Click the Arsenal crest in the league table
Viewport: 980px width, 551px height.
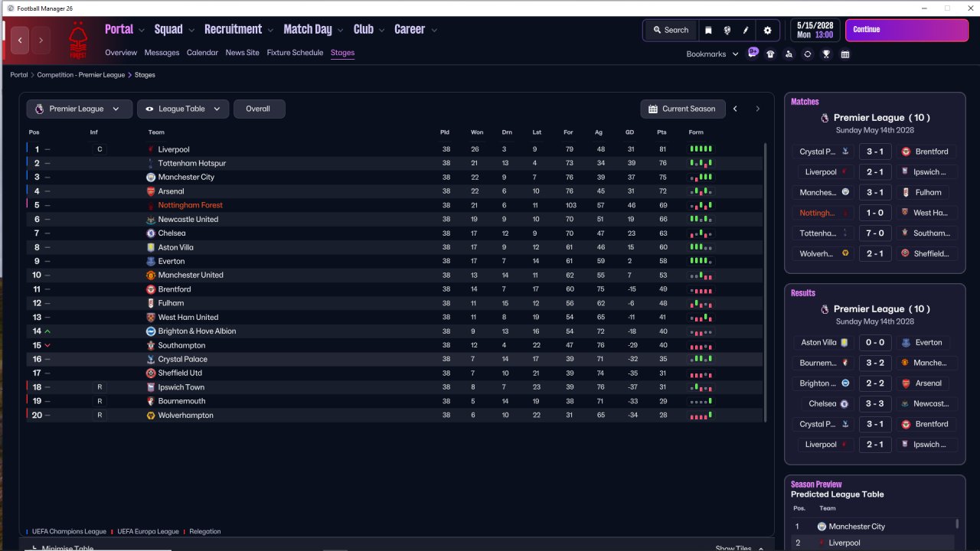151,191
